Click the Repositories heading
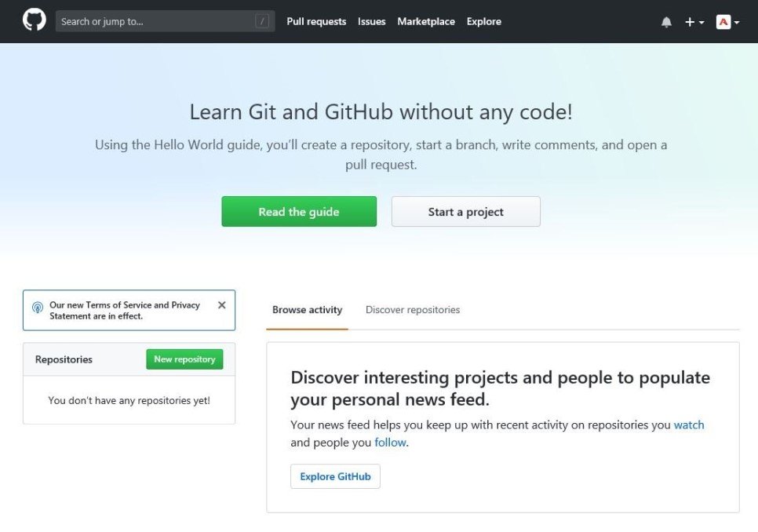 pyautogui.click(x=64, y=359)
